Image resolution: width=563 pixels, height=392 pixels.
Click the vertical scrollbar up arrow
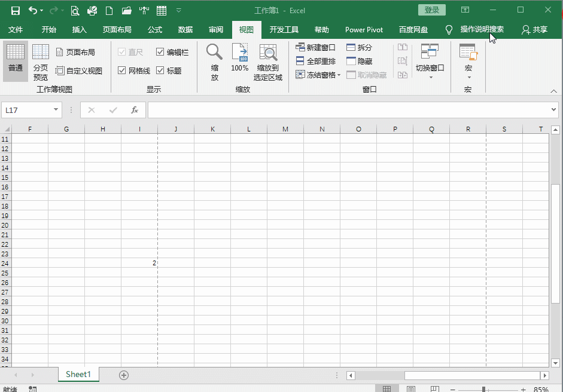[555, 130]
